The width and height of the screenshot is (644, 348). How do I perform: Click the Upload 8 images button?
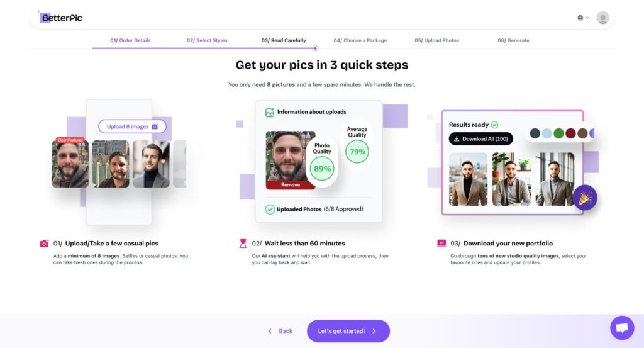(x=132, y=126)
